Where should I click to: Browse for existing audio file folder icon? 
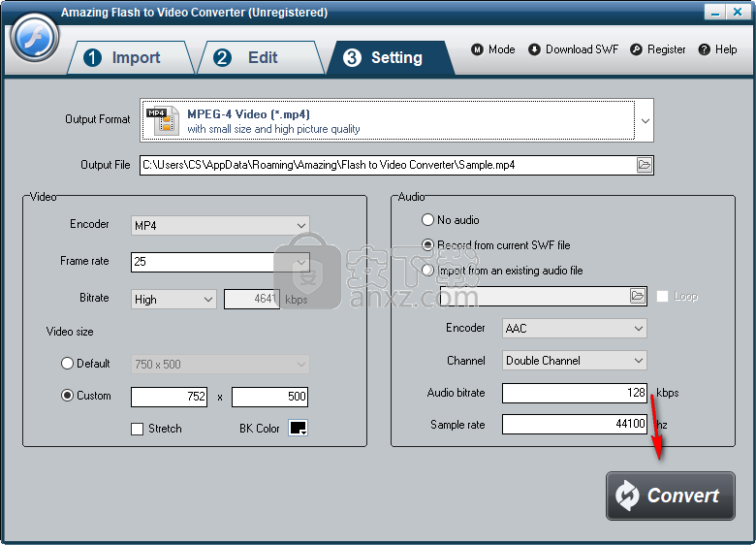point(638,296)
